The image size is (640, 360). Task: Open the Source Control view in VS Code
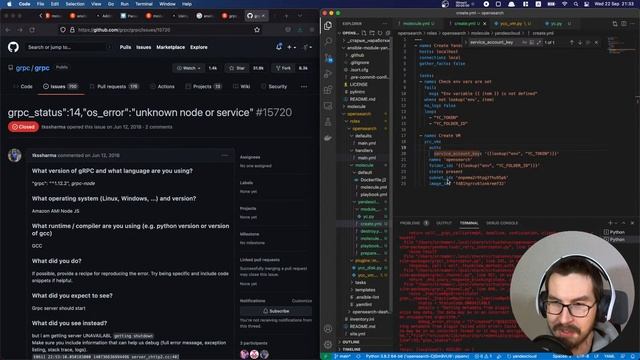tap(328, 58)
